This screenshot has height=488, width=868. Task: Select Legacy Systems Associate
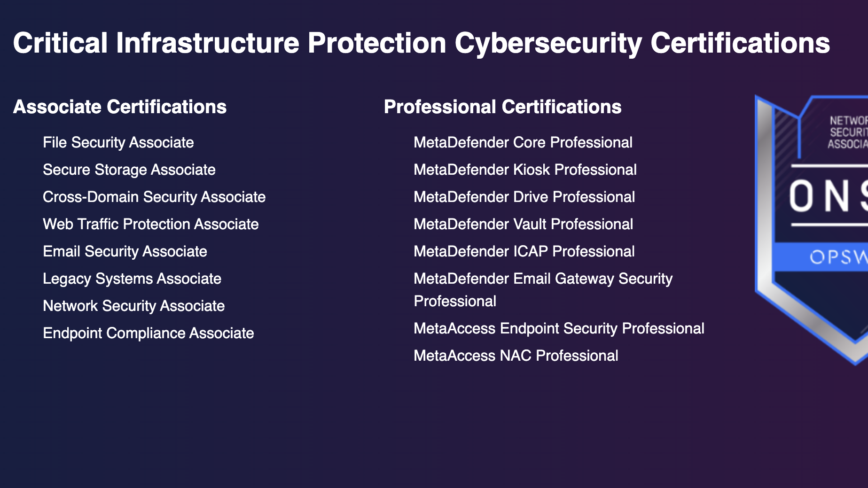point(132,279)
